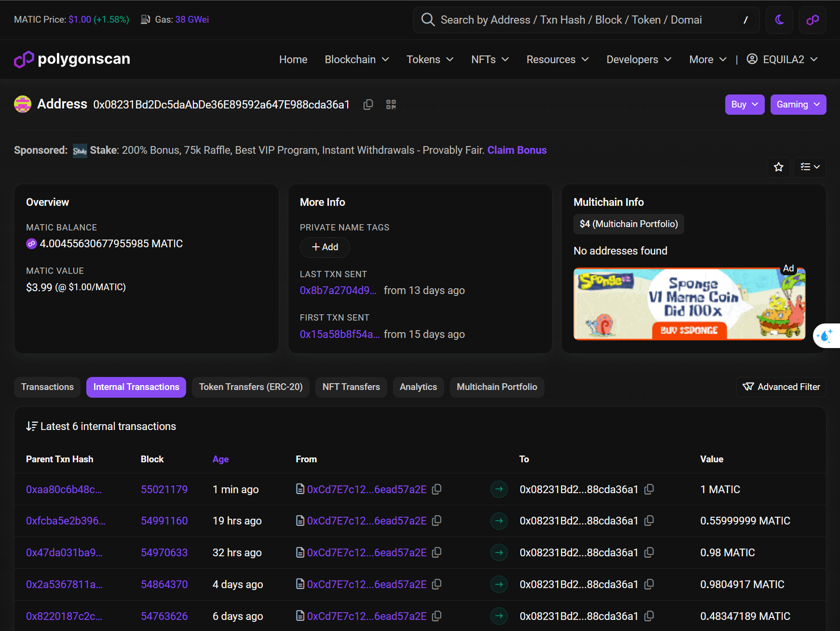
Task: Click the sort icon beside Latest 6 internal transactions
Action: pyautogui.click(x=31, y=426)
